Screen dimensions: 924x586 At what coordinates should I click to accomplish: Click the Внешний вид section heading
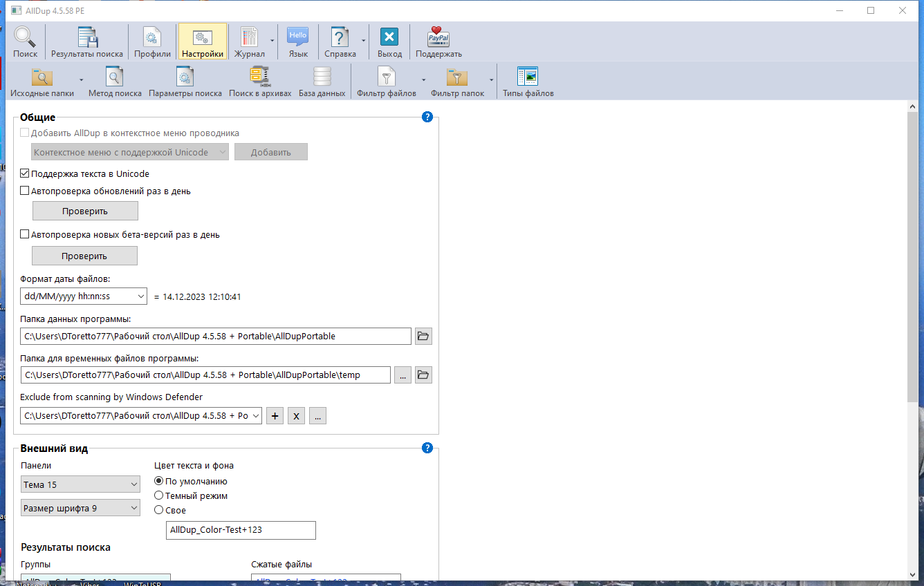coord(54,448)
